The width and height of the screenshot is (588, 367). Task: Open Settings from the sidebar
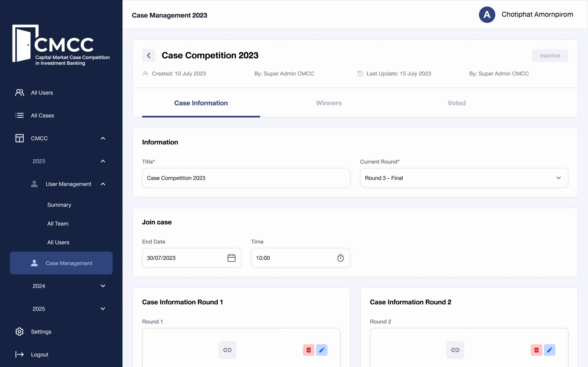(x=41, y=332)
